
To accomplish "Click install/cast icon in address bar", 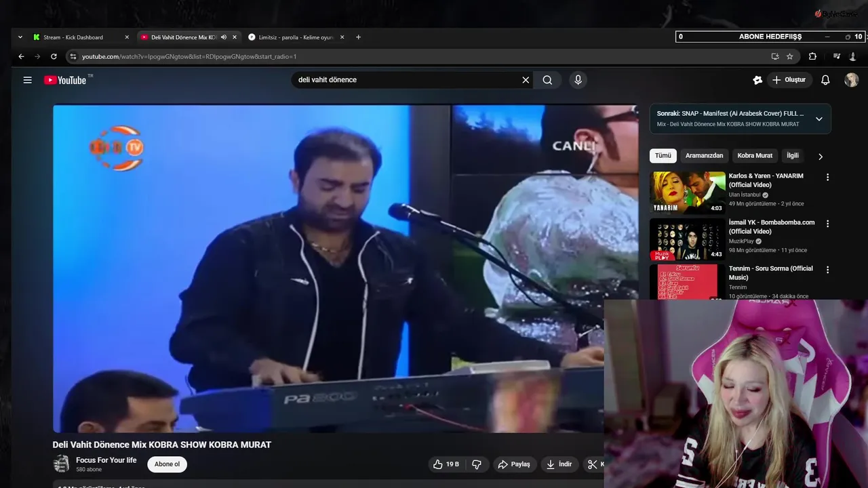I will pos(775,56).
